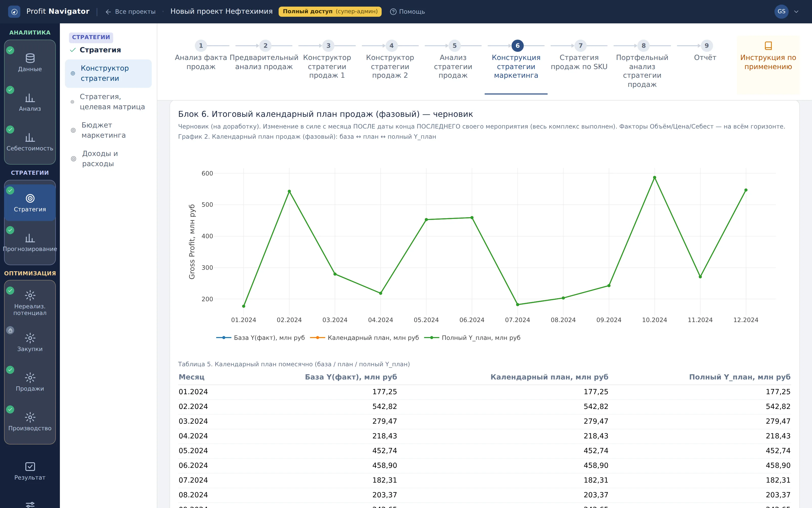Go to step 8 Портфельный анализ
The image size is (812, 508).
642,65
